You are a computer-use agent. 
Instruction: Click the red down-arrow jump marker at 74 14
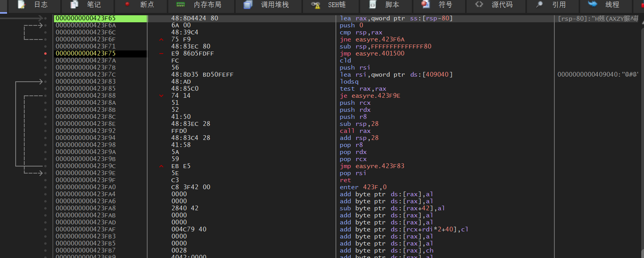[x=161, y=96]
